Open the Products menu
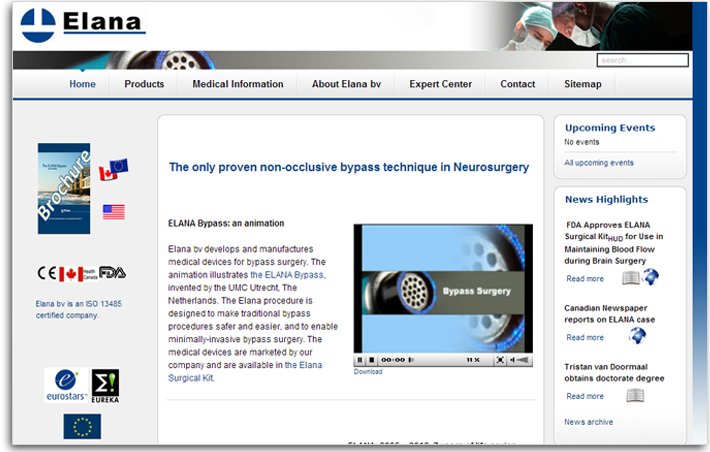 144,84
